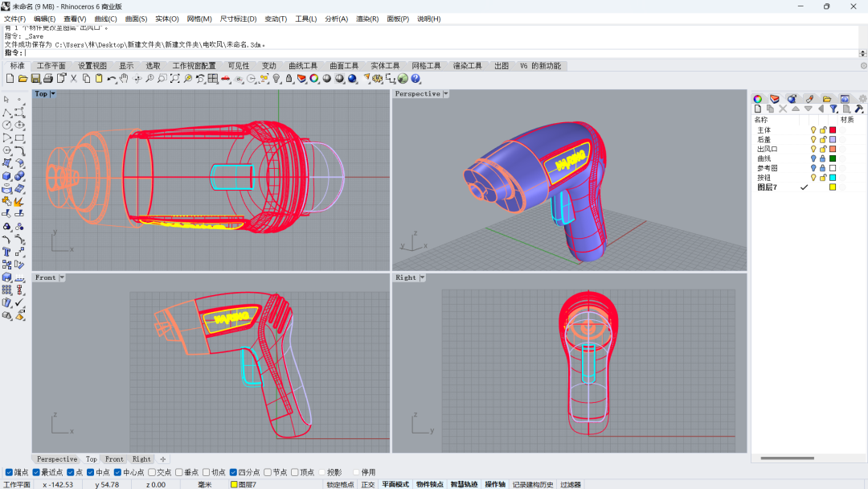Select the Box solid tool
868x489 pixels.
[6, 176]
